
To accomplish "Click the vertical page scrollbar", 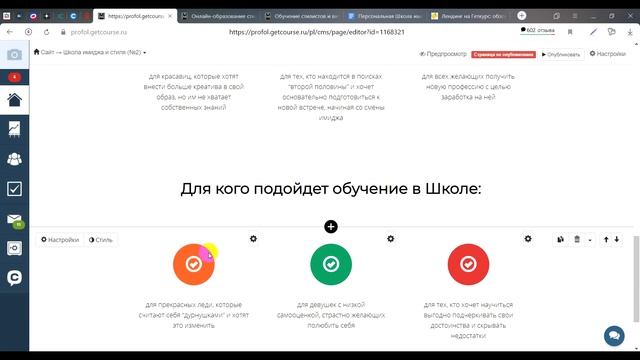I will (636, 279).
